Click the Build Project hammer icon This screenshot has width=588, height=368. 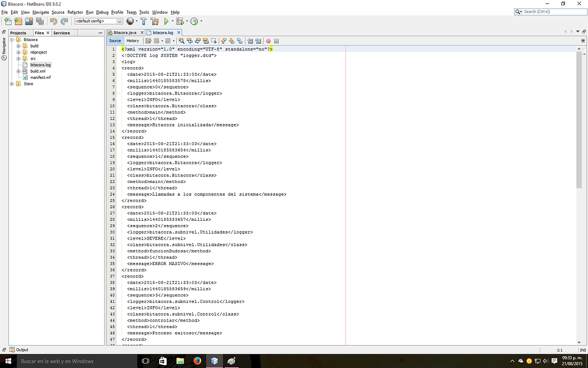tap(143, 21)
